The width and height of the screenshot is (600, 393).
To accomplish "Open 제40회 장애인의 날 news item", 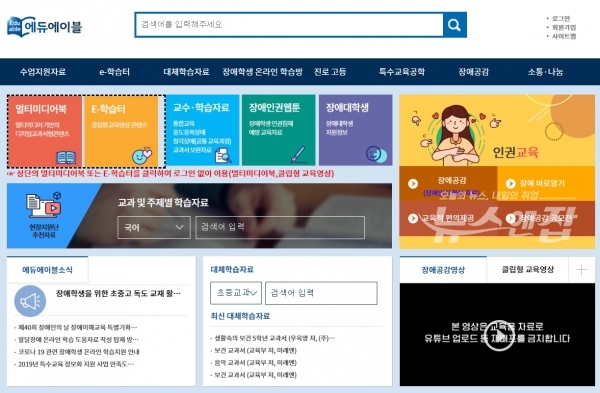I will point(78,327).
